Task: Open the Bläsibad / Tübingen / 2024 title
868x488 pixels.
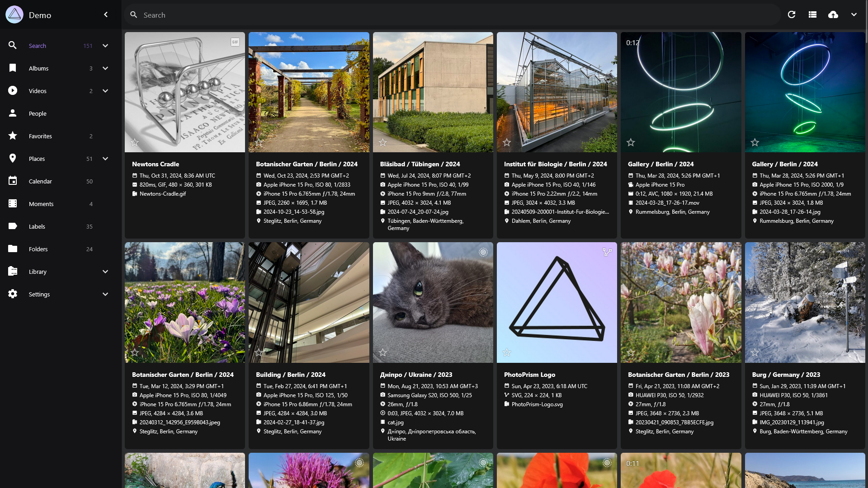Action: pyautogui.click(x=420, y=164)
